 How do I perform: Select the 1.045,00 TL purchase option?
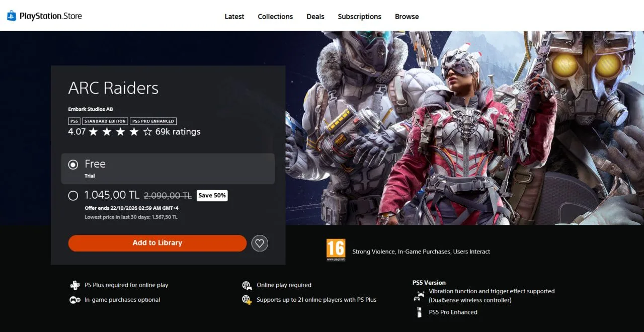73,196
